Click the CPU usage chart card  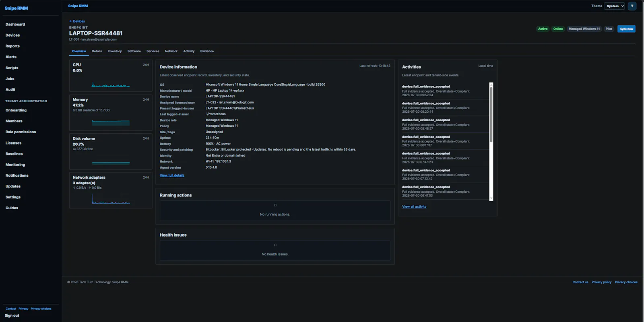pyautogui.click(x=111, y=76)
